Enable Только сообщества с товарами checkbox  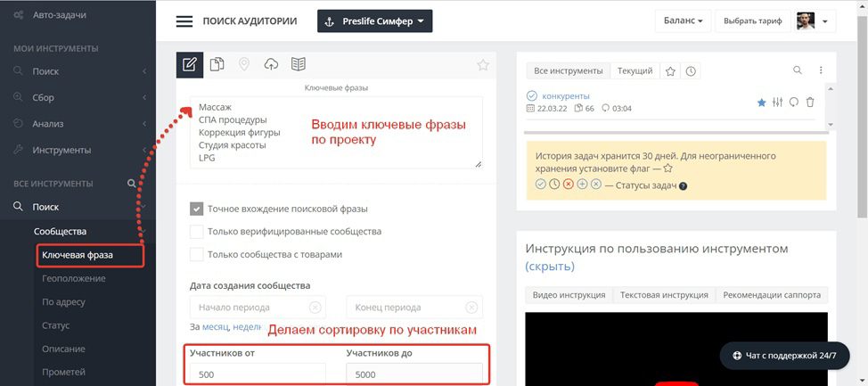(197, 255)
